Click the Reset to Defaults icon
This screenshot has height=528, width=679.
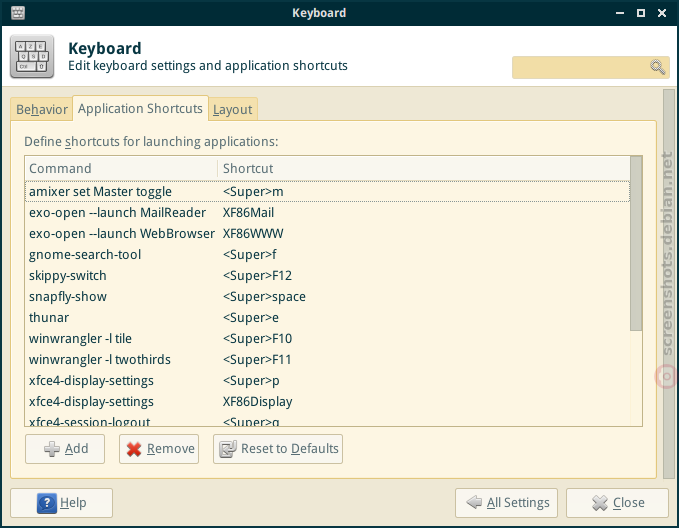[228, 449]
